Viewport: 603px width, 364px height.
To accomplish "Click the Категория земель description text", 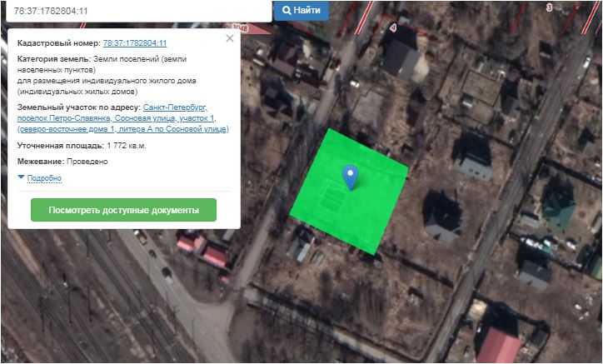I will (x=107, y=76).
